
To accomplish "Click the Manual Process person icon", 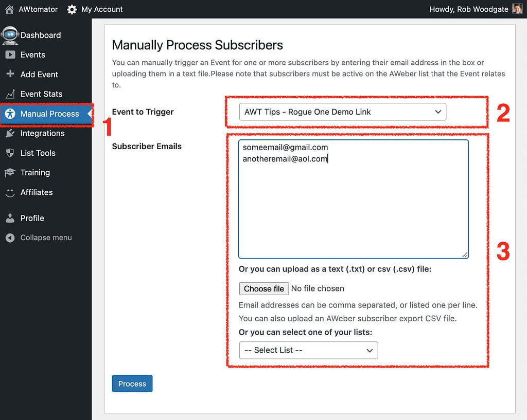I will pyautogui.click(x=10, y=114).
